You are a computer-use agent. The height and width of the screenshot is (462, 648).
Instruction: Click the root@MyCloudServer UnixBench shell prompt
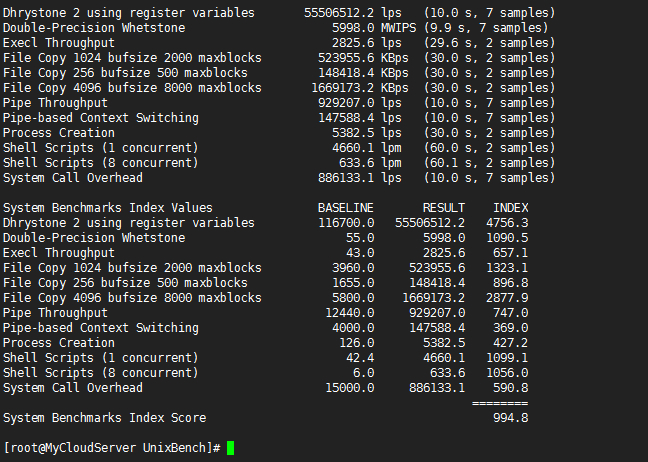111,448
